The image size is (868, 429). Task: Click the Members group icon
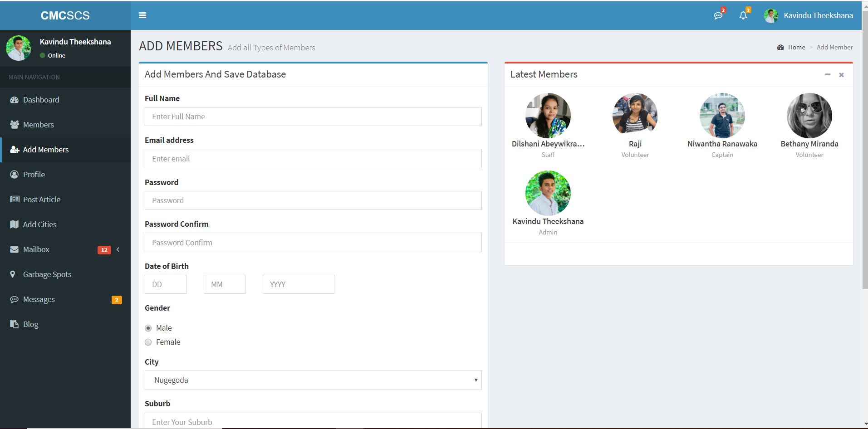click(15, 125)
